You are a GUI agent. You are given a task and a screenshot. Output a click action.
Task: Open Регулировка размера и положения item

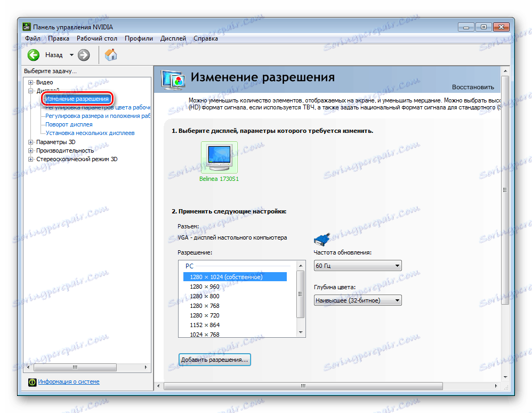point(98,116)
